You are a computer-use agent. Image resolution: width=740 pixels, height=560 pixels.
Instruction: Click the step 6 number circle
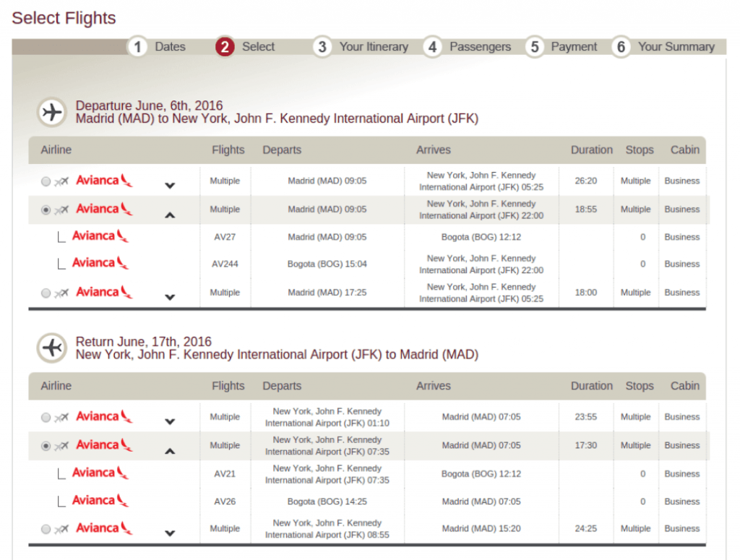621,47
